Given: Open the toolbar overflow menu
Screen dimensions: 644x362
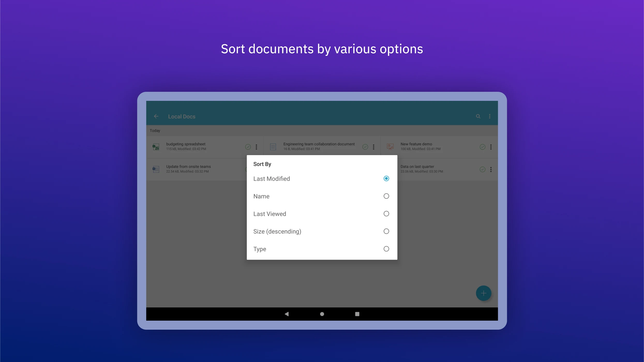Looking at the screenshot, I should [490, 116].
